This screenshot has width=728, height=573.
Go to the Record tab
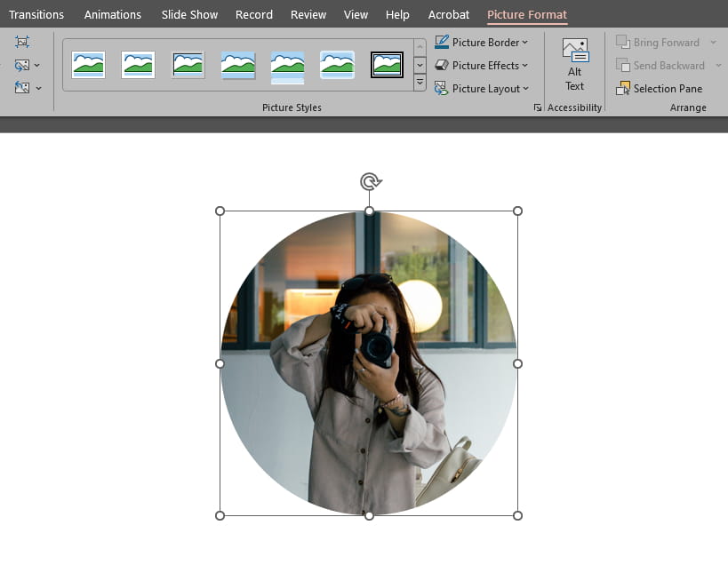coord(254,15)
